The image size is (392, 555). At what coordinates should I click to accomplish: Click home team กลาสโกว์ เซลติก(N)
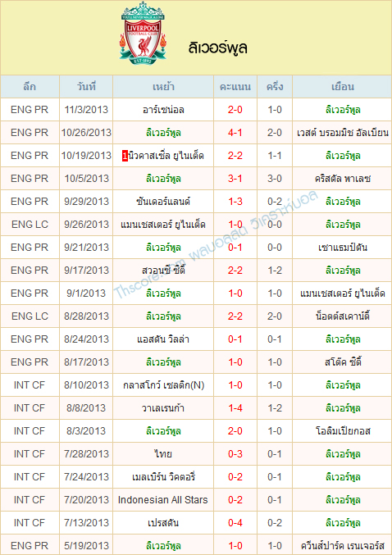[x=163, y=385]
